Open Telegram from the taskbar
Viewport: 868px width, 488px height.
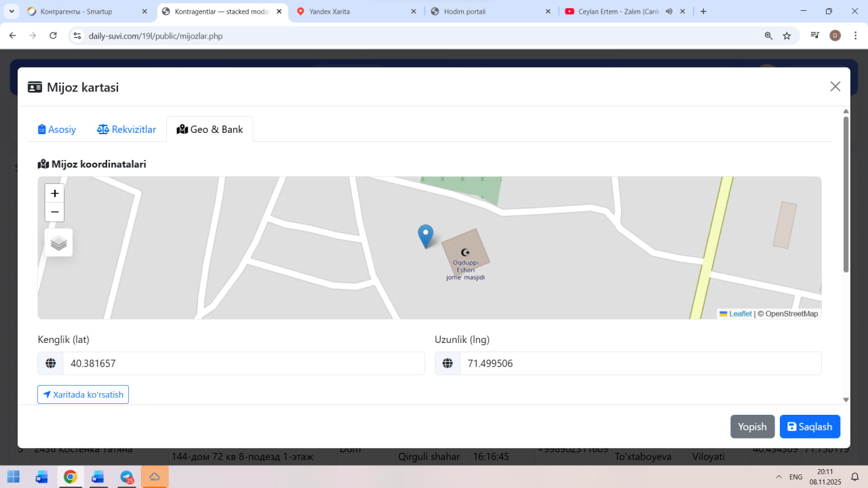[127, 476]
